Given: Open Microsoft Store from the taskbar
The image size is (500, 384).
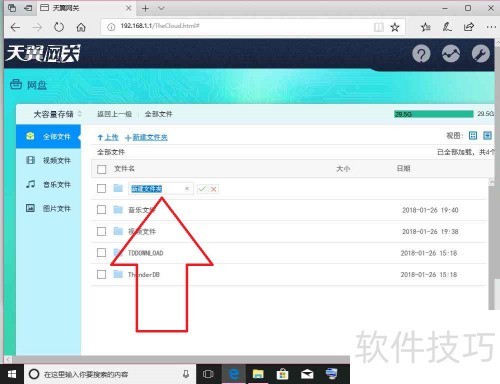Looking at the screenshot, I should tap(282, 374).
